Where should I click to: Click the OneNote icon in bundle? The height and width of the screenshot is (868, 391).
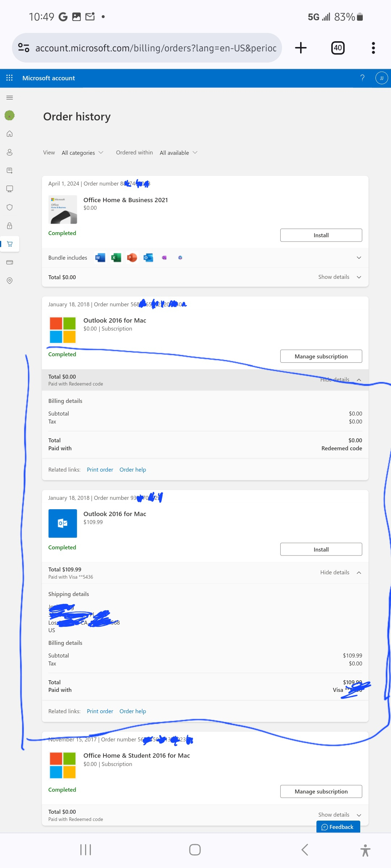coord(164,258)
